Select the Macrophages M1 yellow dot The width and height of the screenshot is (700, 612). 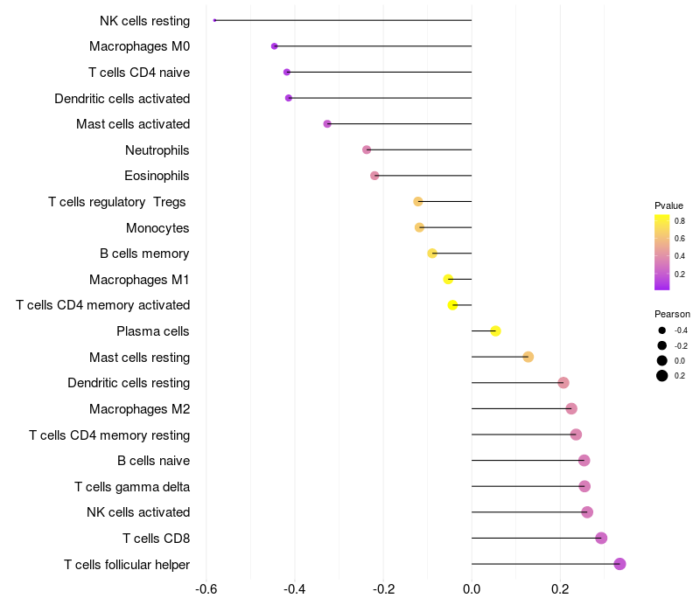(448, 279)
